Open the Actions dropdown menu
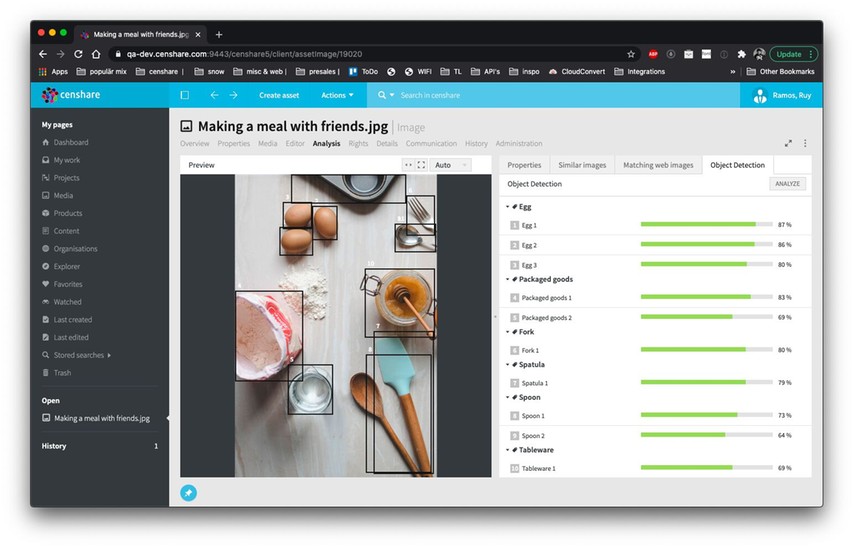854x548 pixels. click(337, 95)
